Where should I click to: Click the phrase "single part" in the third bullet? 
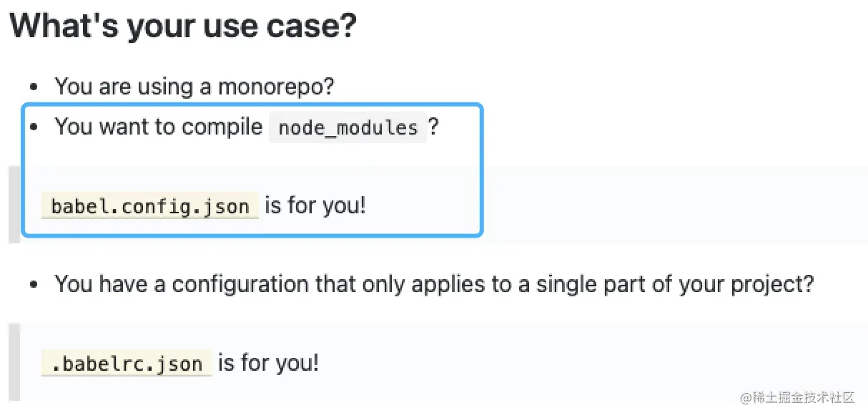click(x=594, y=284)
